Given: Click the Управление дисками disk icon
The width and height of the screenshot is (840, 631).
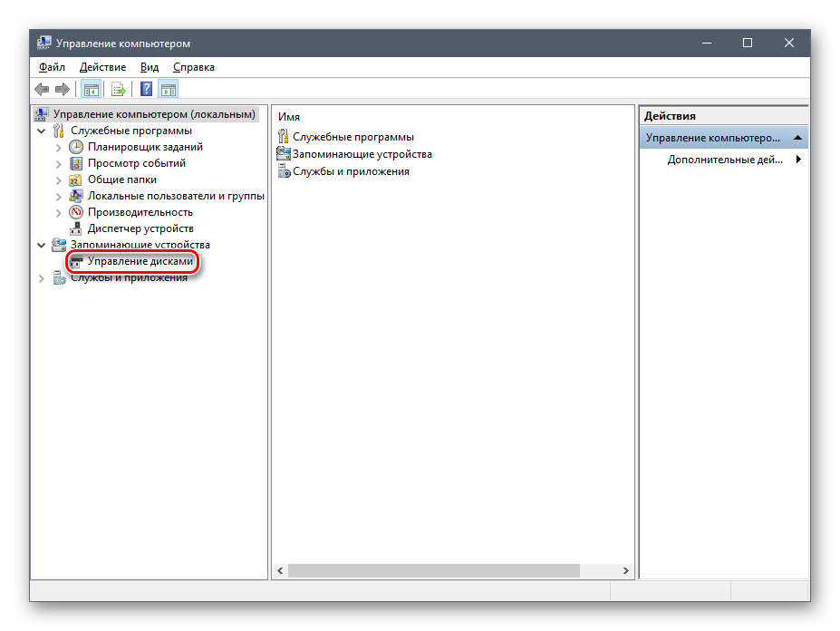Looking at the screenshot, I should pyautogui.click(x=76, y=262).
